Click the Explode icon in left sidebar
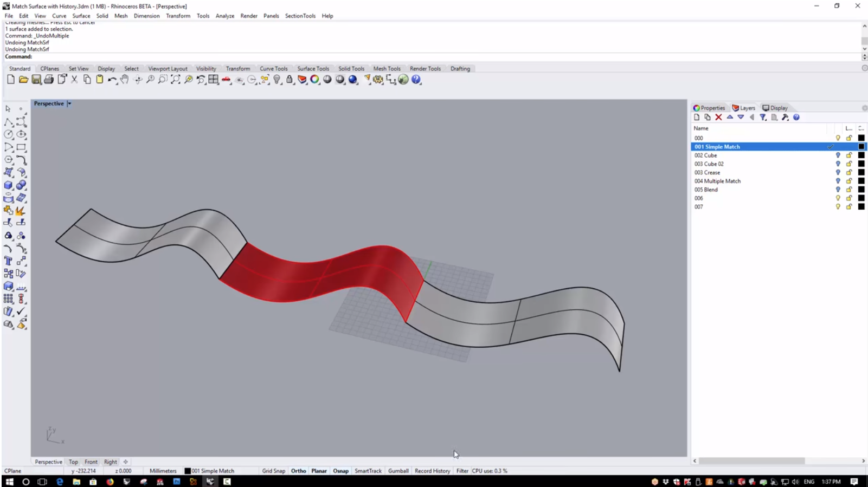Image resolution: width=868 pixels, height=487 pixels. click(x=21, y=211)
